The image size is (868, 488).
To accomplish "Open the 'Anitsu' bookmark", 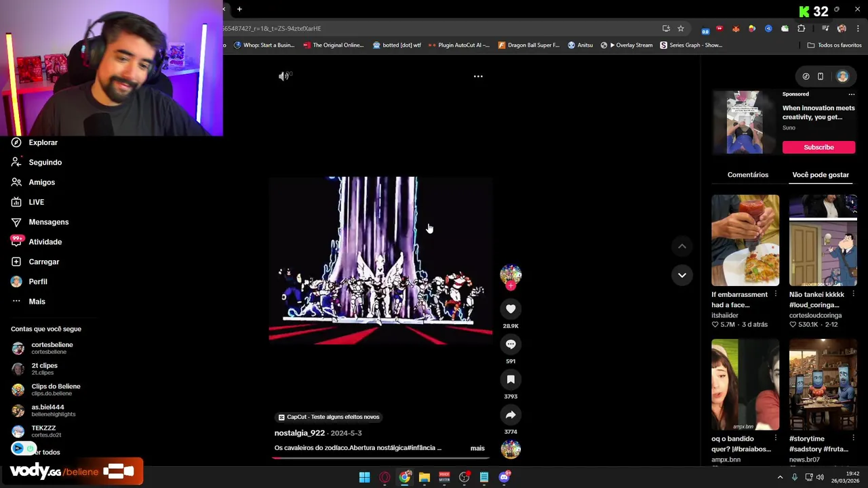I will tap(580, 45).
